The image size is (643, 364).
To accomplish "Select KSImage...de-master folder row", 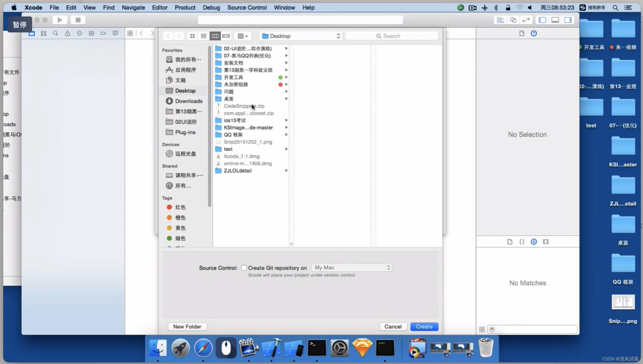I will pos(251,128).
